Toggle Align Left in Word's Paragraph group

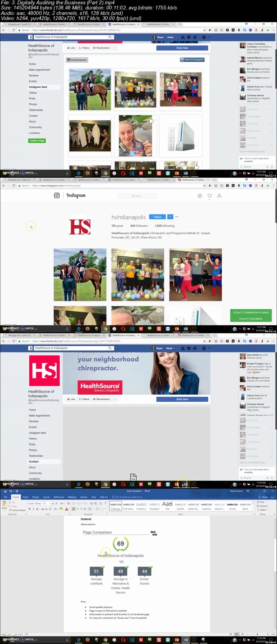pos(74,509)
